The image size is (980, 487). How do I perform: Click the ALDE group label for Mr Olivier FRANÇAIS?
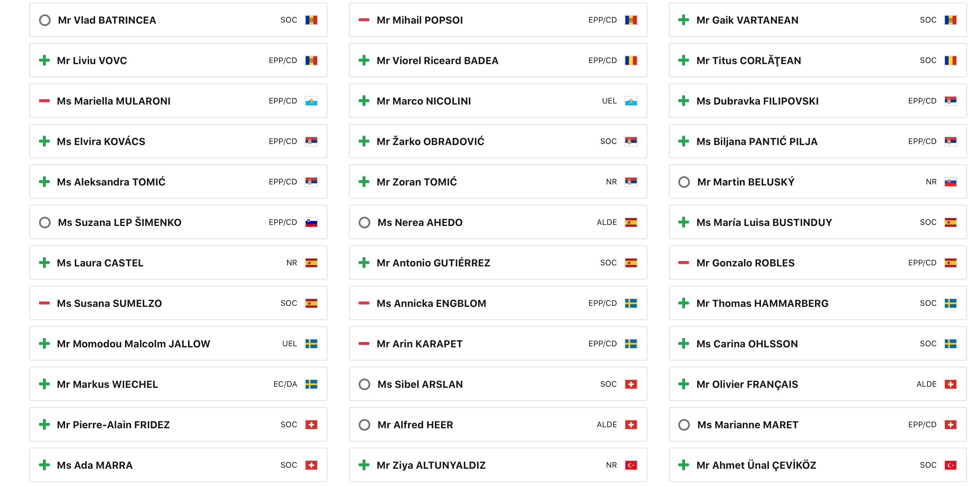tap(926, 384)
